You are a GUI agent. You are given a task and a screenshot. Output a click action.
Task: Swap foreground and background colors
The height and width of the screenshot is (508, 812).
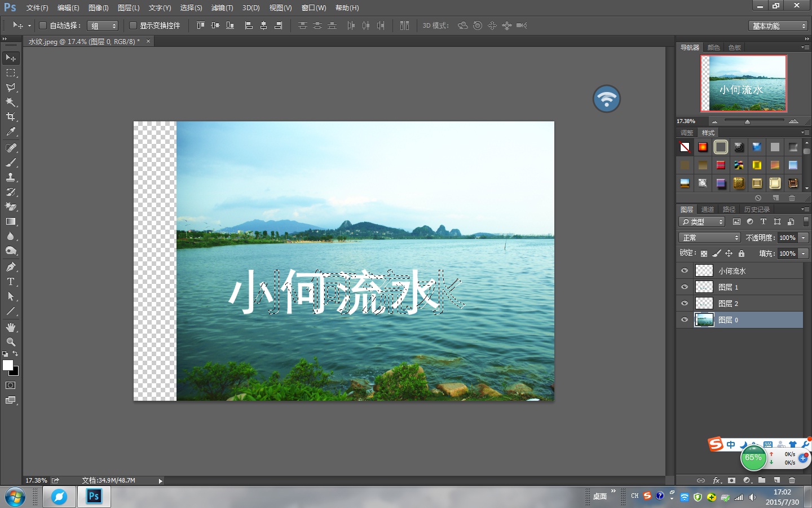click(x=16, y=354)
